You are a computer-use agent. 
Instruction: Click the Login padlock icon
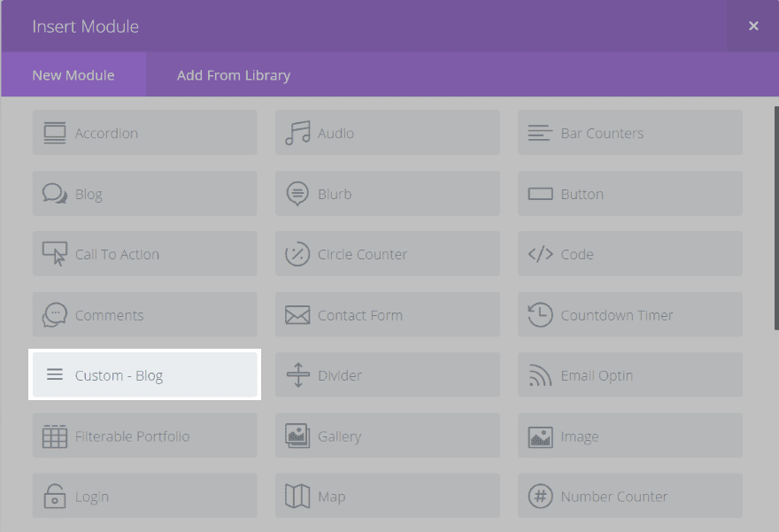coord(55,497)
